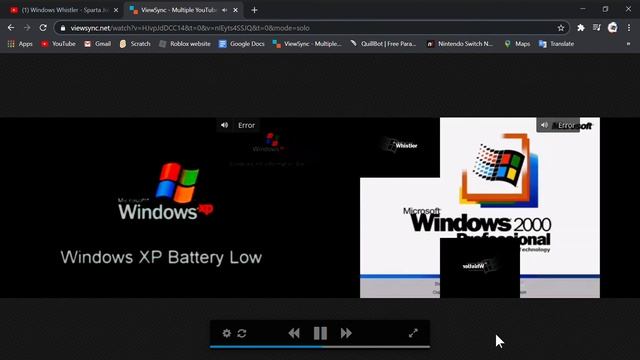Image resolution: width=640 pixels, height=360 pixels.
Task: Close the Windows Whistler tab
Action: pos(116,10)
